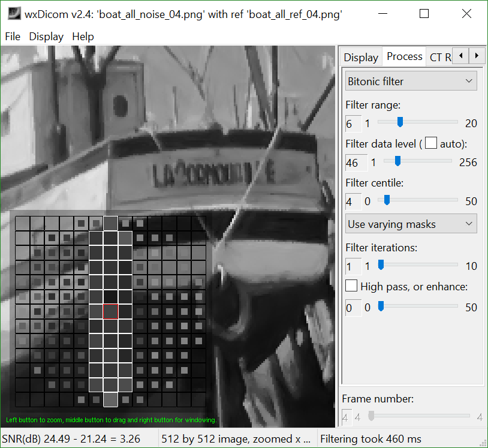Click the Frame number slider handle
The height and width of the screenshot is (448, 488).
click(x=370, y=416)
